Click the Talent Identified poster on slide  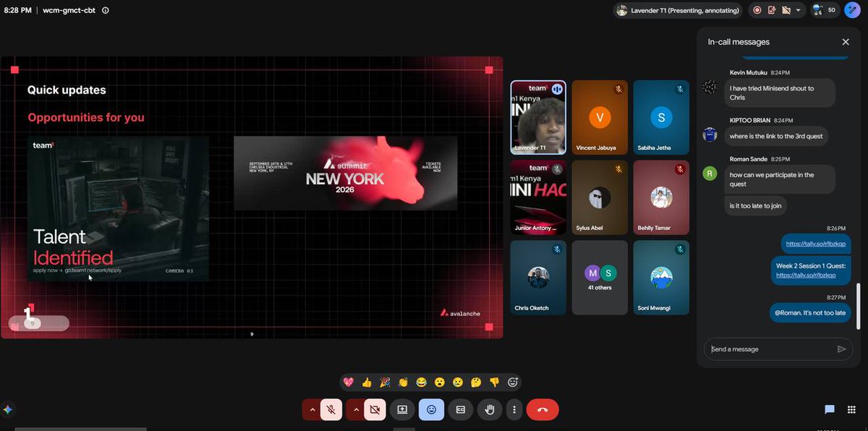tap(118, 208)
